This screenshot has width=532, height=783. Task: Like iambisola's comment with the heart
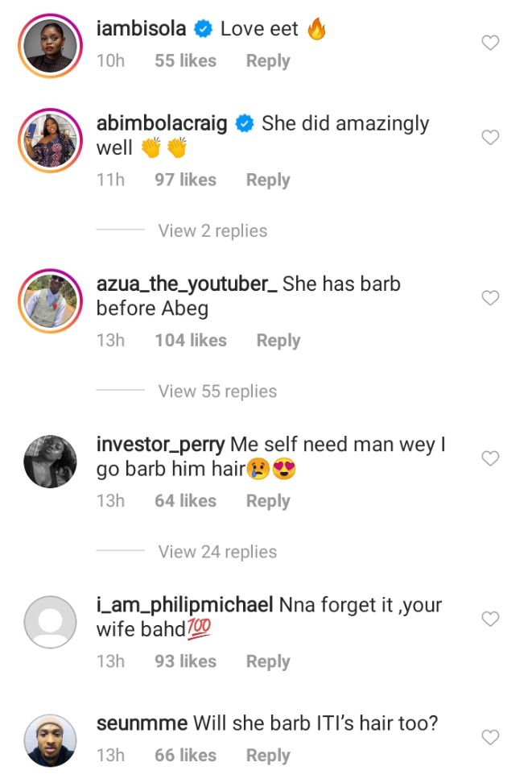tap(489, 43)
